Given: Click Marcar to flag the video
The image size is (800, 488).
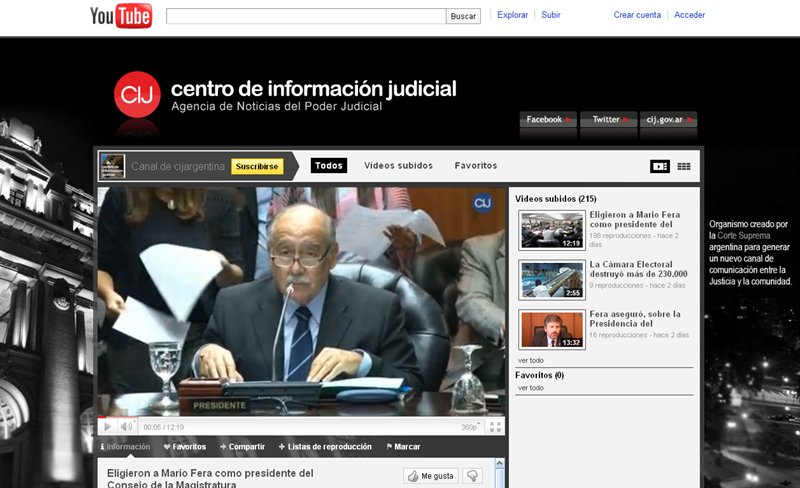Looking at the screenshot, I should (403, 447).
